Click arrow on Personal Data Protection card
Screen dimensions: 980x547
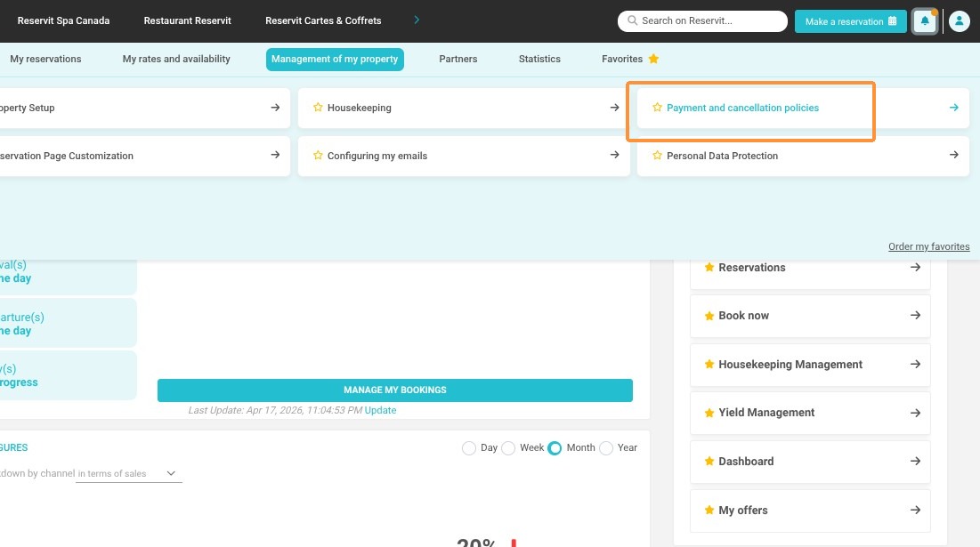[954, 155]
